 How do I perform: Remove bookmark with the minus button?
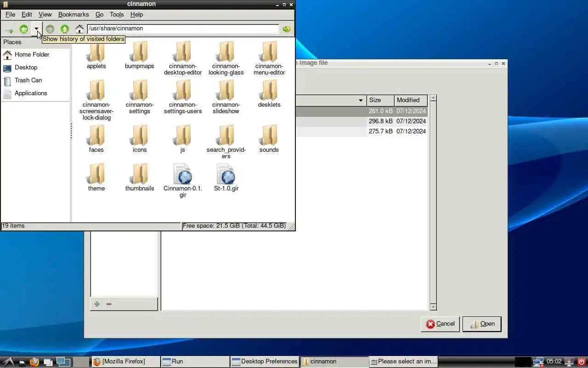point(109,304)
